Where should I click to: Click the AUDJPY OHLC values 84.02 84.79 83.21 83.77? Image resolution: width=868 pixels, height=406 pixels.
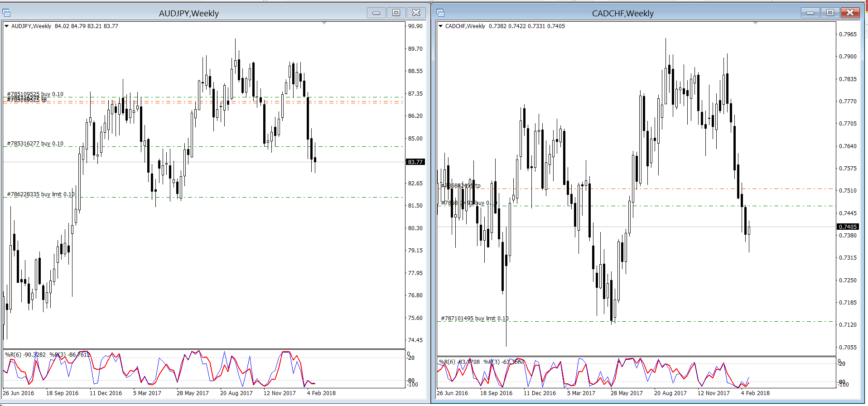87,26
